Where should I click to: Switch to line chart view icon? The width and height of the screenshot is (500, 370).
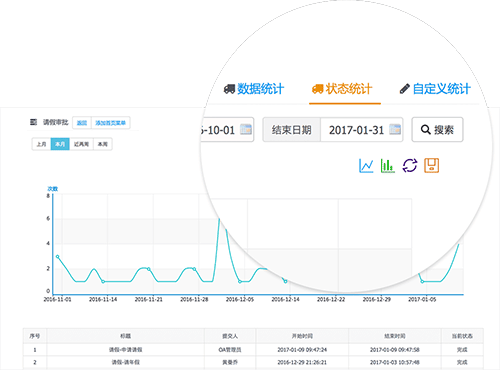pyautogui.click(x=366, y=166)
